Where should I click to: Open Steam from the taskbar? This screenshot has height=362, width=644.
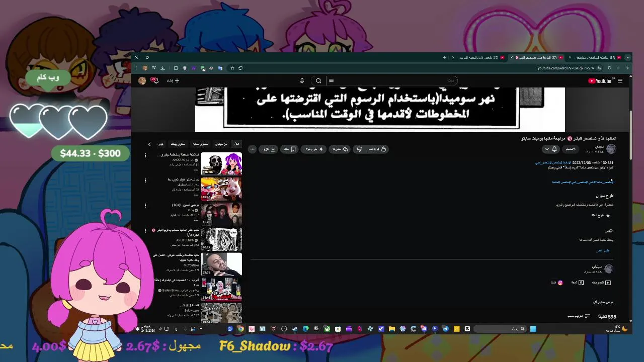click(x=294, y=329)
